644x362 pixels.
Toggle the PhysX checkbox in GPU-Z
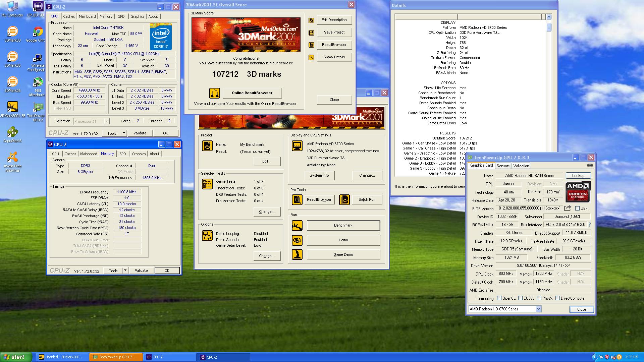coord(539,298)
